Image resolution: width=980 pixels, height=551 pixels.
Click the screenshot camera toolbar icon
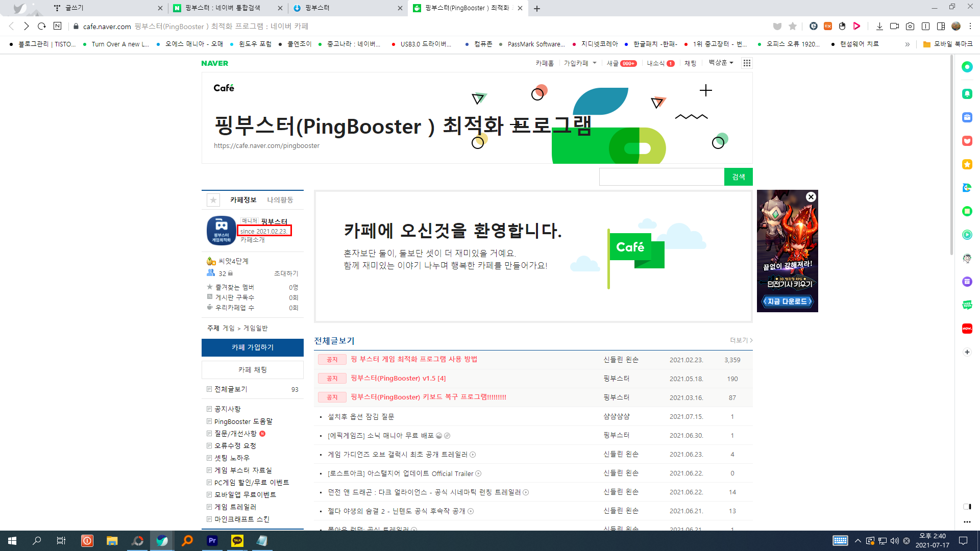[910, 26]
